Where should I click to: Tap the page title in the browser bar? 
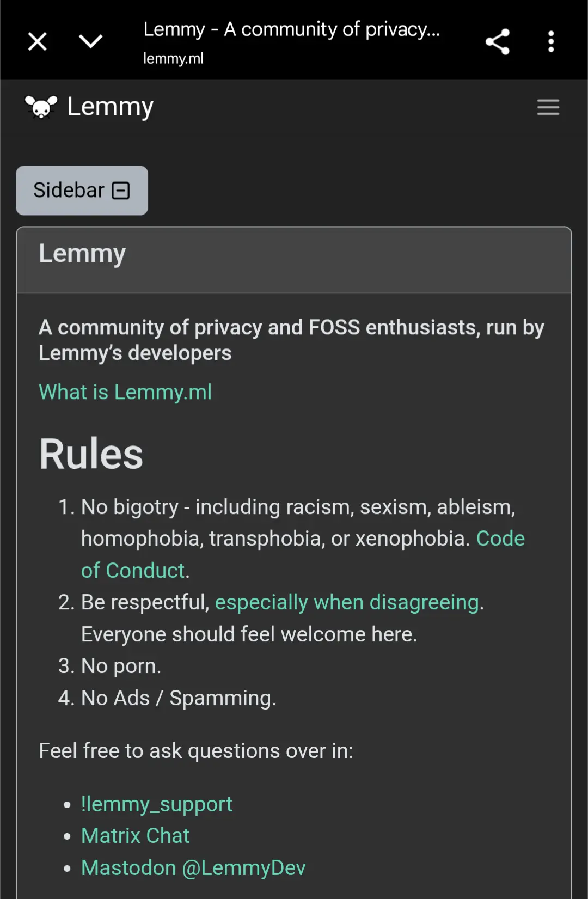coord(291,29)
